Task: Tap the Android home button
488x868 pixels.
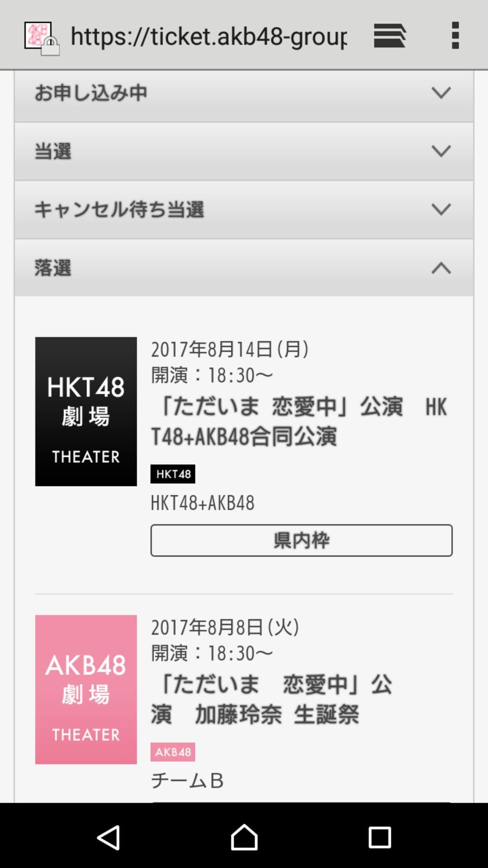Action: 244,837
